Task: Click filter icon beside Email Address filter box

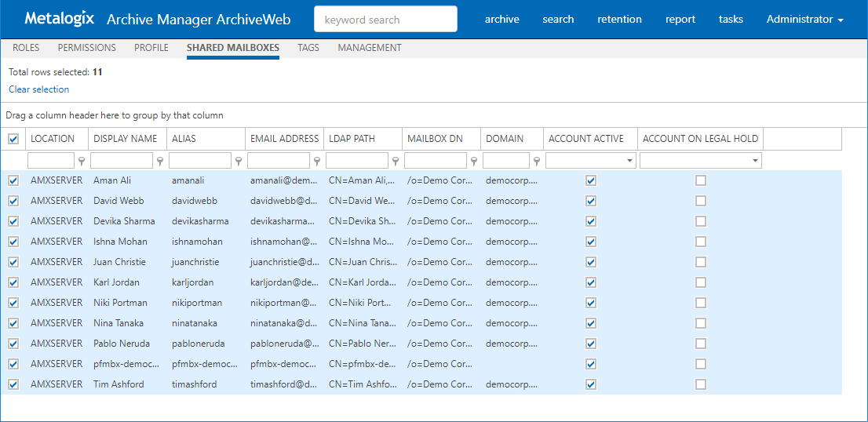Action: click(x=317, y=161)
